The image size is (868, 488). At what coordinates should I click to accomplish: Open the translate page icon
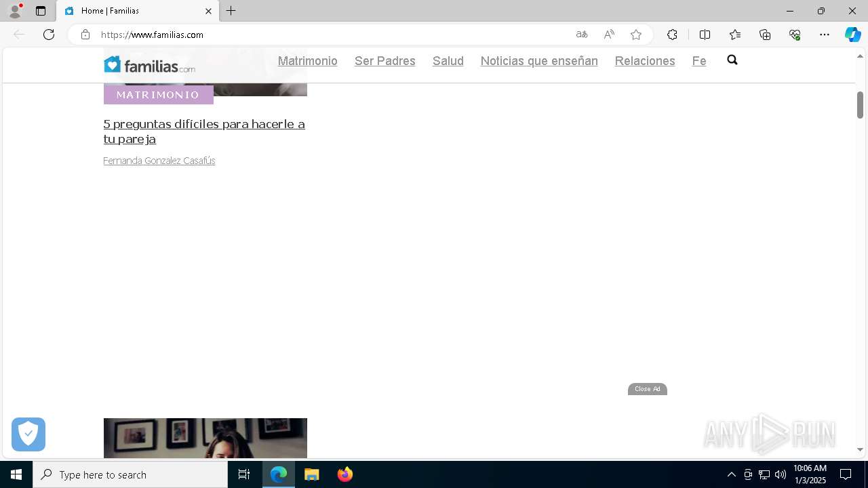tap(582, 35)
